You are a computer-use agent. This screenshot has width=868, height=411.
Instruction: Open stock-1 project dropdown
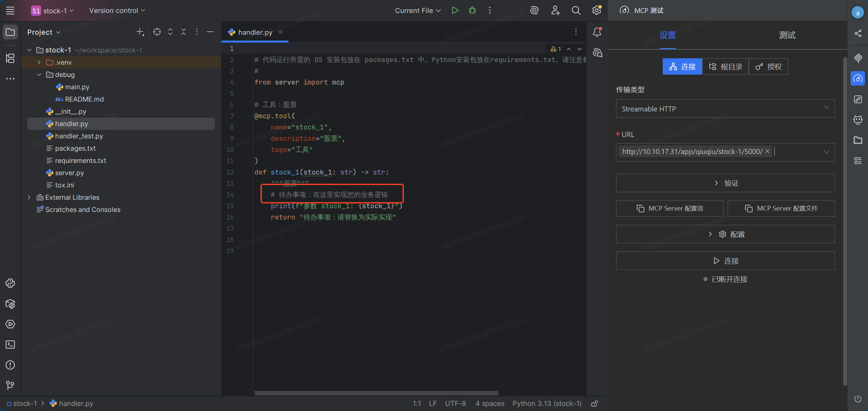[52, 11]
